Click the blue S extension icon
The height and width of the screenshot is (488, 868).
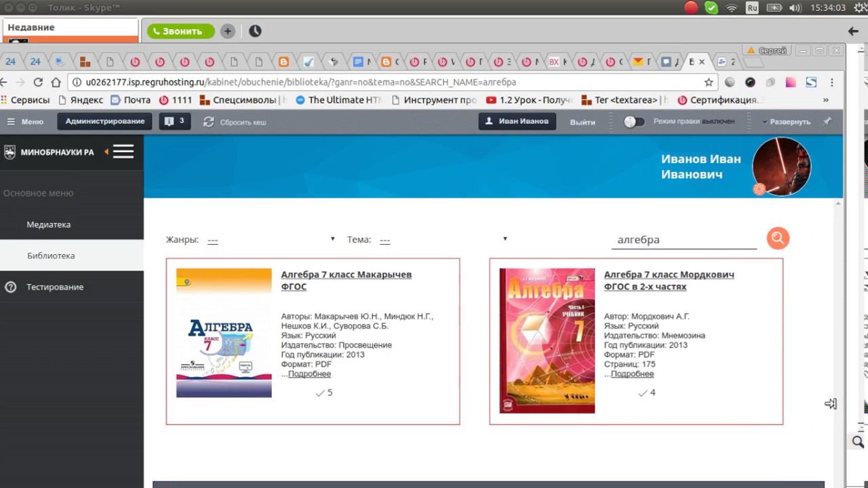pyautogui.click(x=811, y=82)
